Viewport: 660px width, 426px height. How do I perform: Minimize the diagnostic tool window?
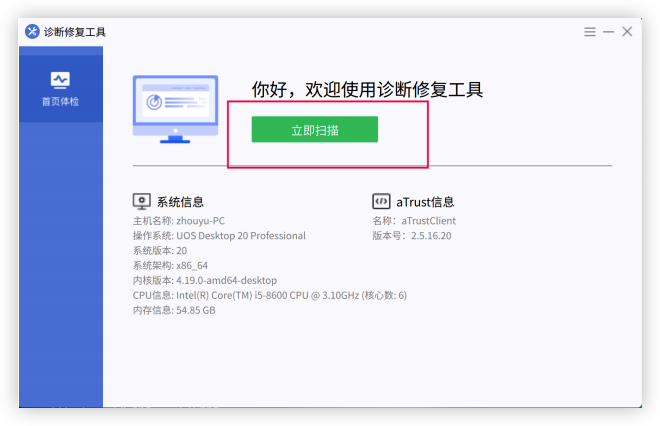click(608, 32)
